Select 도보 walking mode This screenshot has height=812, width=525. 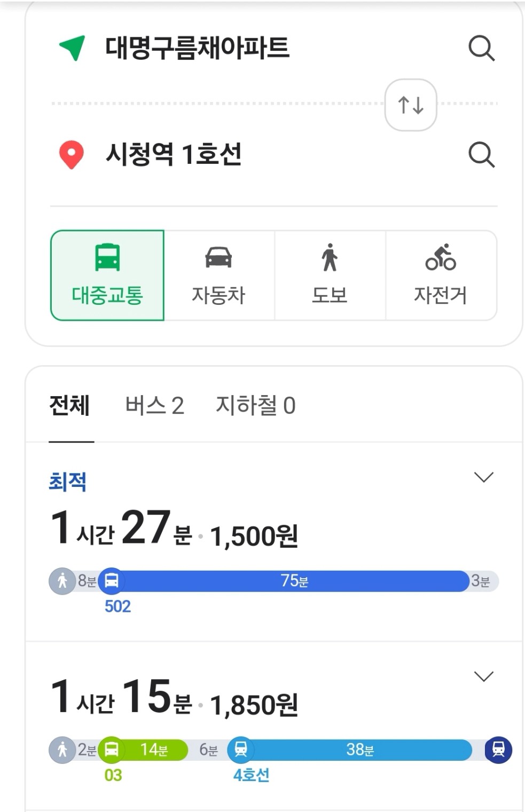330,275
